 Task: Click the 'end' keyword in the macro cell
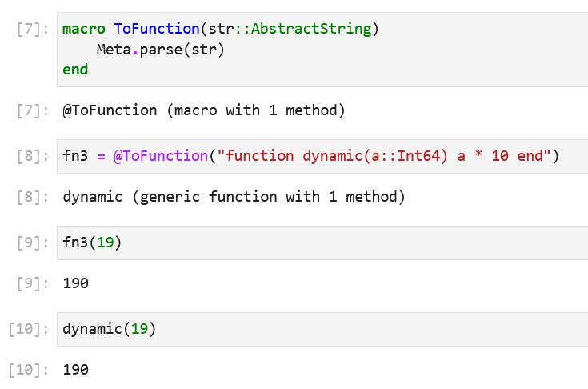[75, 70]
